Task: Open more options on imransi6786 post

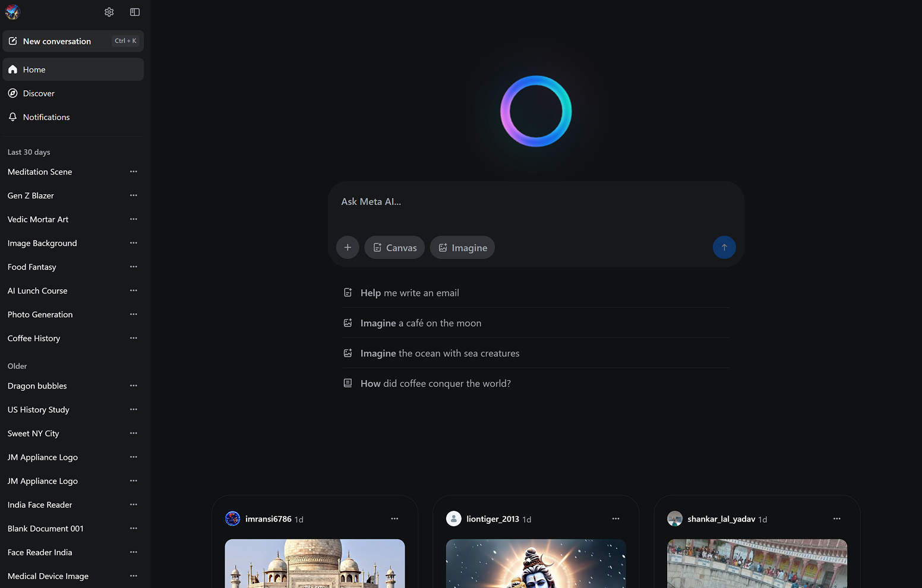Action: tap(394, 519)
